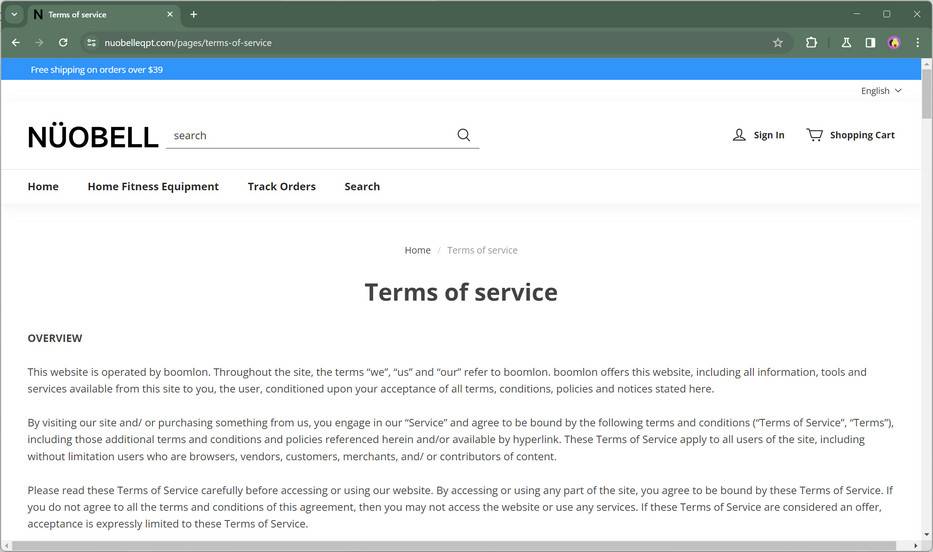The height and width of the screenshot is (552, 933).
Task: Open the Shopping Cart link
Action: click(862, 135)
